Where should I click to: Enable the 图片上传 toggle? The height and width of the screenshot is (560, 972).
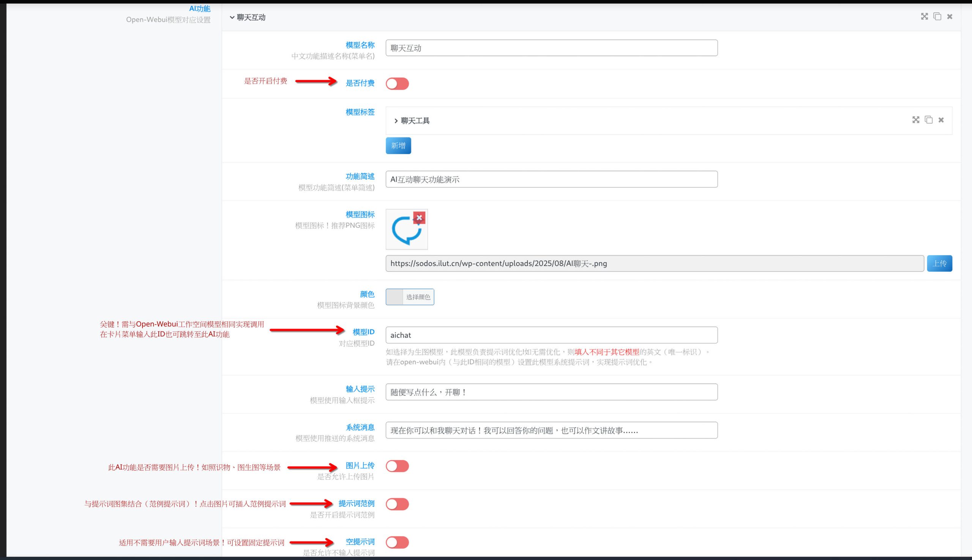(397, 466)
